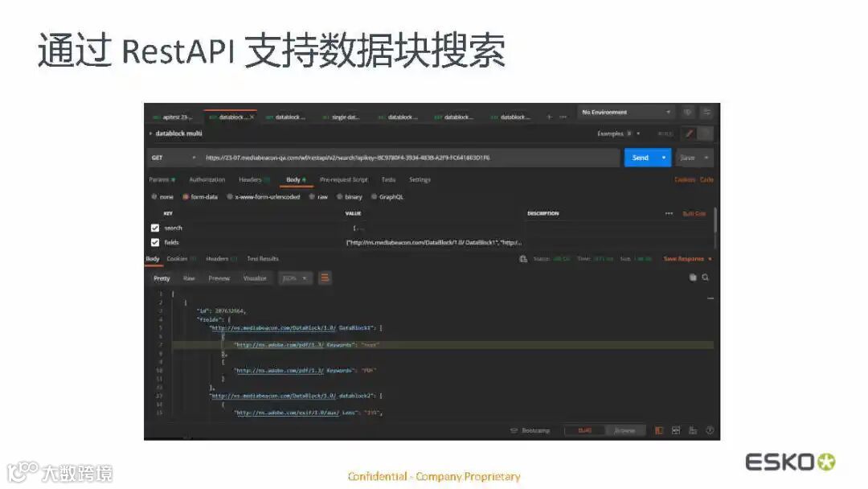Open the Tests tab
This screenshot has width=868, height=489.
point(389,180)
